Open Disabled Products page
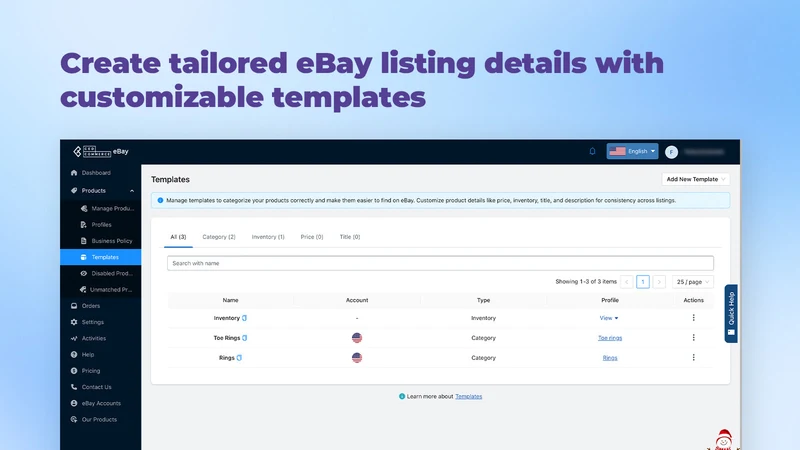Screen dimensions: 800x450 107,273
